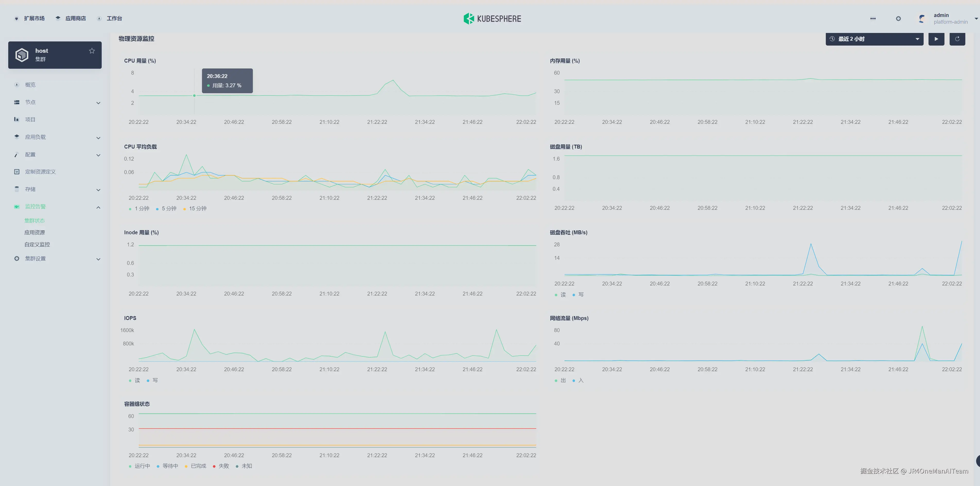Toggle the 失败 legend in pod status chart

[221, 466]
